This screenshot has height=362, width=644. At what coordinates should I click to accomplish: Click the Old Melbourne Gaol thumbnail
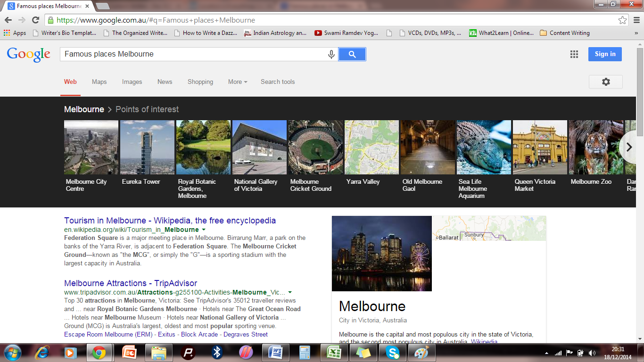click(x=428, y=147)
